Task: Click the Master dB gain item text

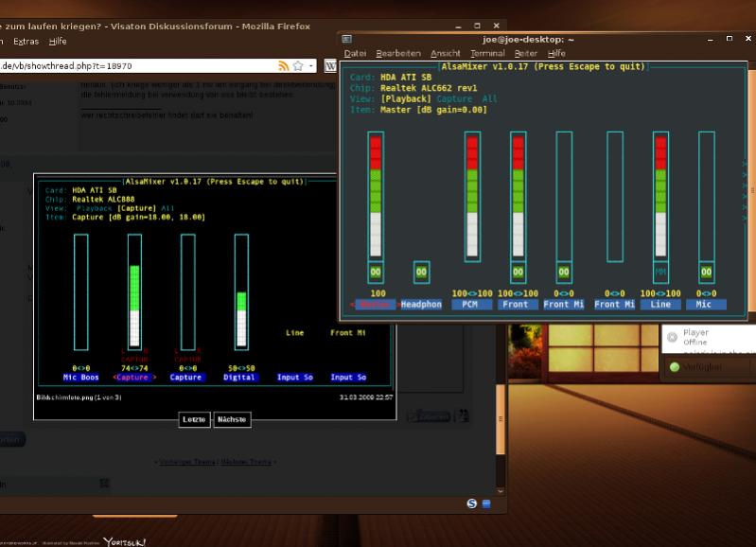Action: coord(433,110)
